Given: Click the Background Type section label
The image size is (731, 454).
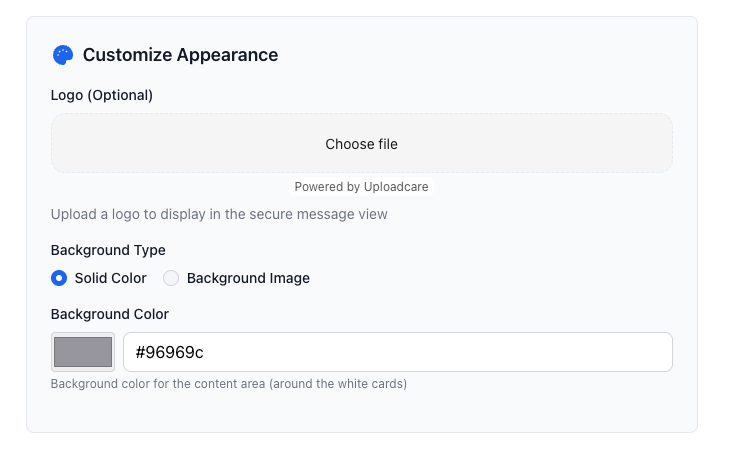Looking at the screenshot, I should tap(108, 250).
